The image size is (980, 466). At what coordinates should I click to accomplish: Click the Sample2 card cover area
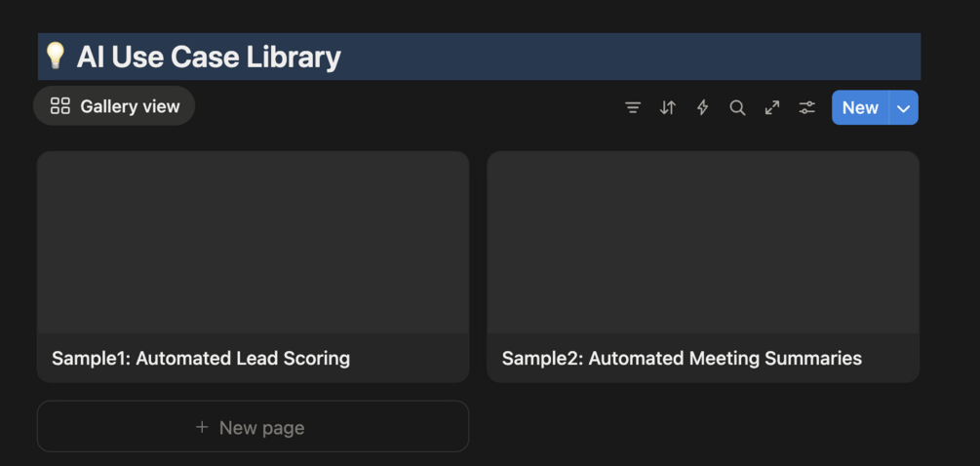point(703,242)
